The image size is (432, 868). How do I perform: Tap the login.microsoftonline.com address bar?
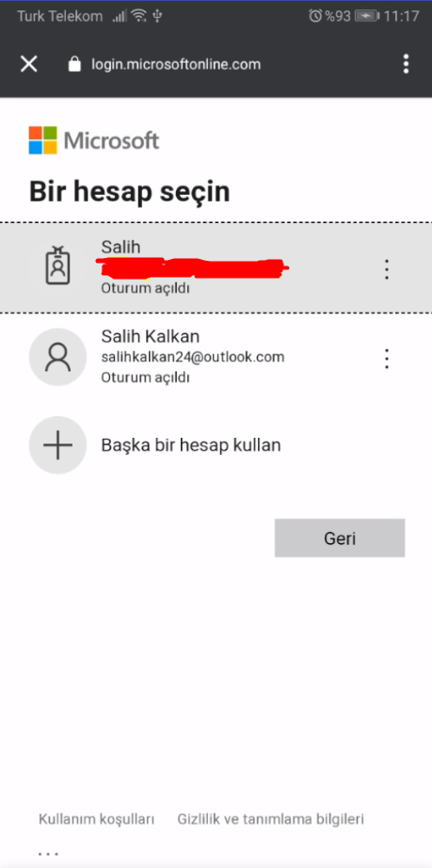pos(176,65)
